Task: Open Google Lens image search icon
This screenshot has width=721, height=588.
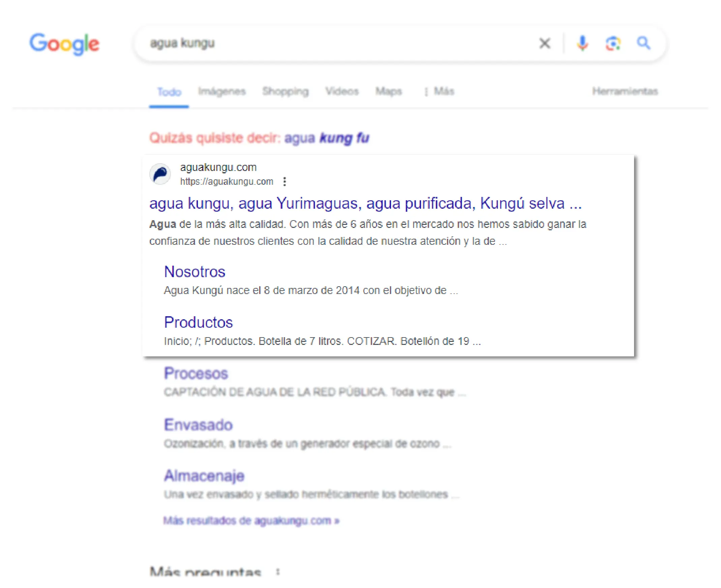Action: [x=612, y=43]
